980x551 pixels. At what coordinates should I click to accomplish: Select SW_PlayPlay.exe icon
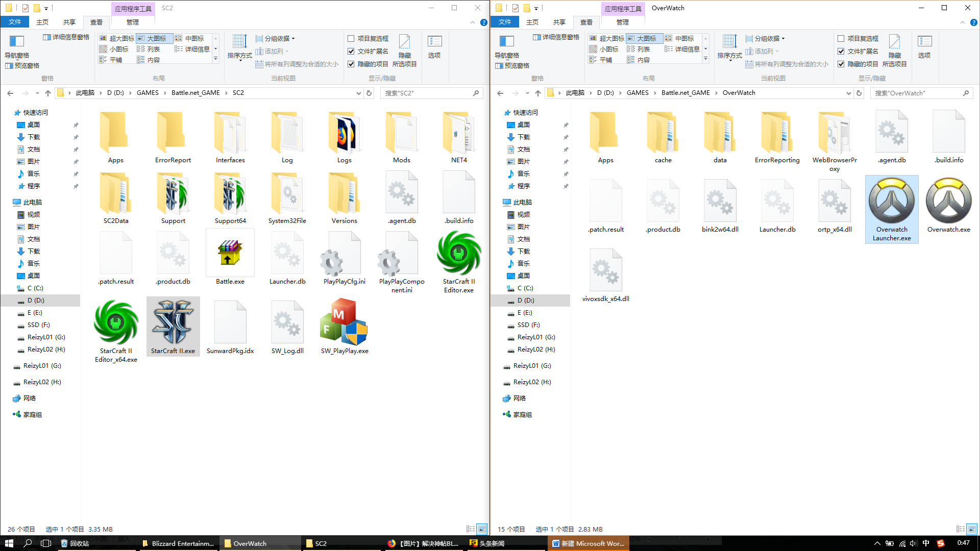tap(345, 327)
